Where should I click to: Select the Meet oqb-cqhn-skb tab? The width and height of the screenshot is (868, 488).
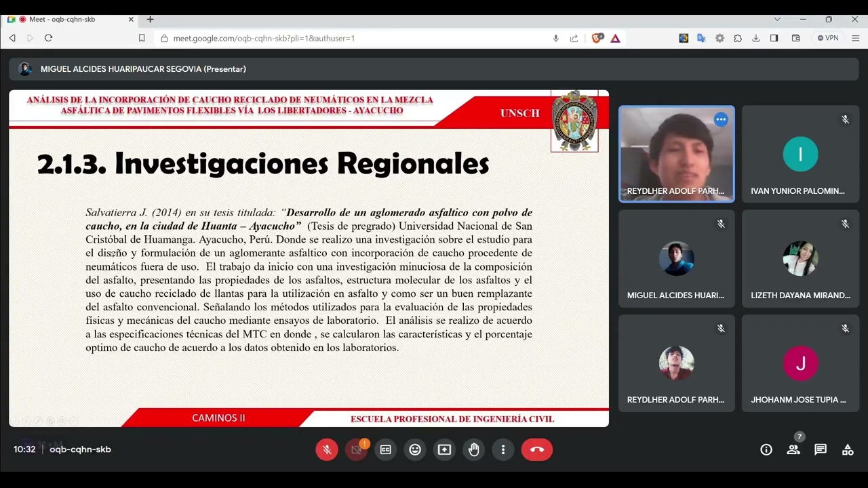[71, 20]
